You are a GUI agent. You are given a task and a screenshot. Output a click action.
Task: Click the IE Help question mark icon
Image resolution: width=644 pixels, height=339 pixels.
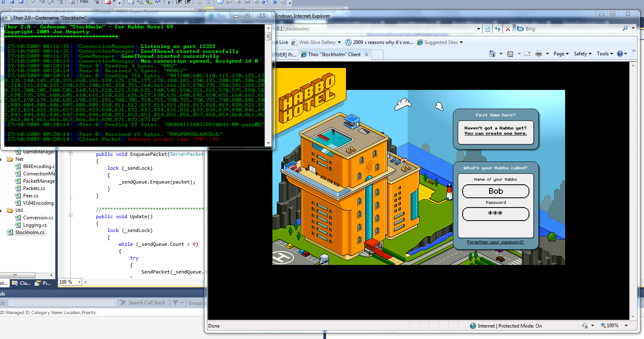(x=620, y=54)
